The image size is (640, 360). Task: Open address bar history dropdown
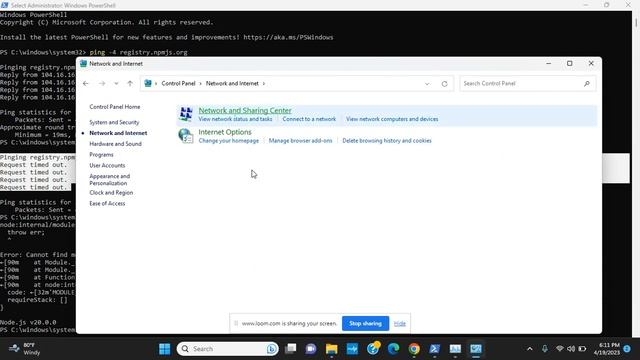427,84
